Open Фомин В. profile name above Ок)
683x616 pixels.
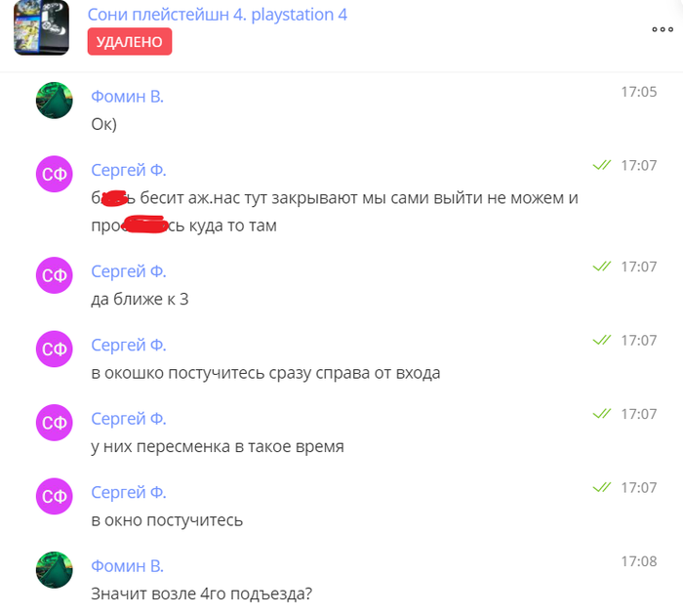click(x=127, y=97)
